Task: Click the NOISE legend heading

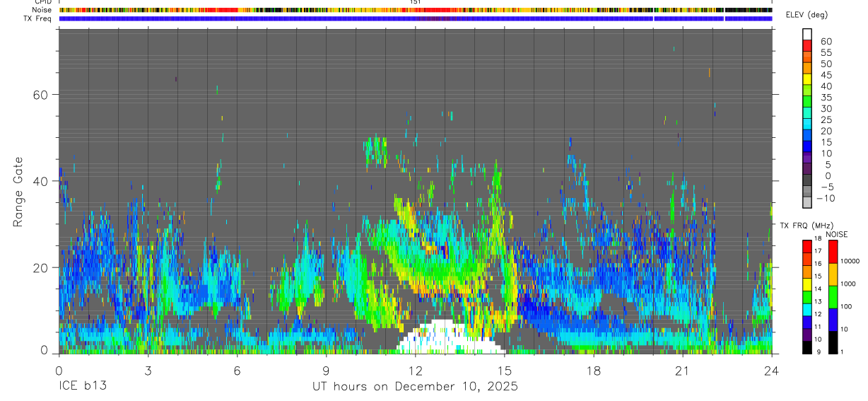Action: pos(836,234)
